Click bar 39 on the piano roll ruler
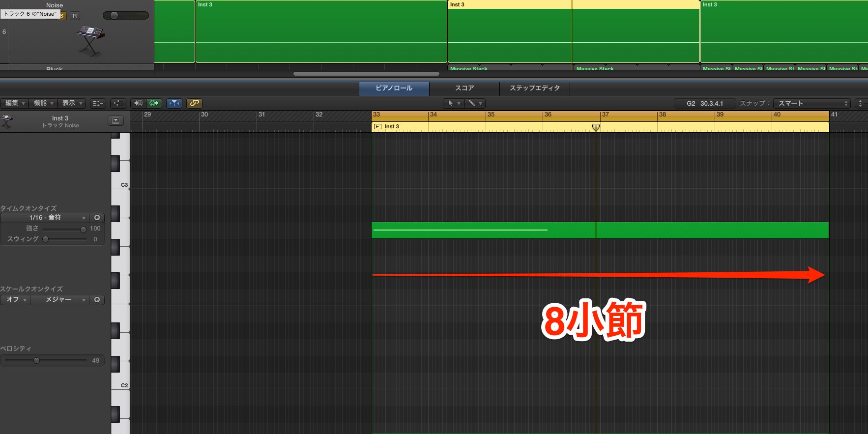Image resolution: width=868 pixels, height=434 pixels. [x=720, y=115]
